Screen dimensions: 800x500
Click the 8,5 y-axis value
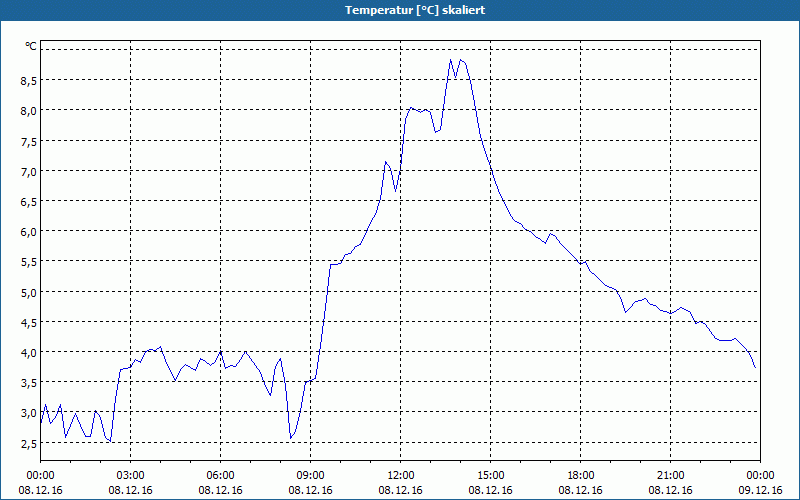click(x=29, y=81)
